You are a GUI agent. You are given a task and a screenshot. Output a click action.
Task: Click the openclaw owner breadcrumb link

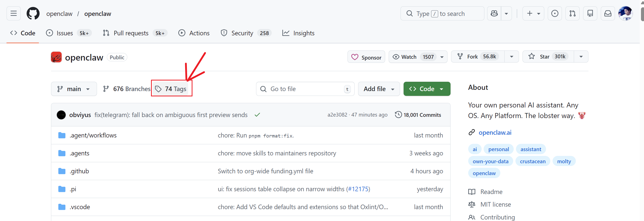tap(59, 14)
